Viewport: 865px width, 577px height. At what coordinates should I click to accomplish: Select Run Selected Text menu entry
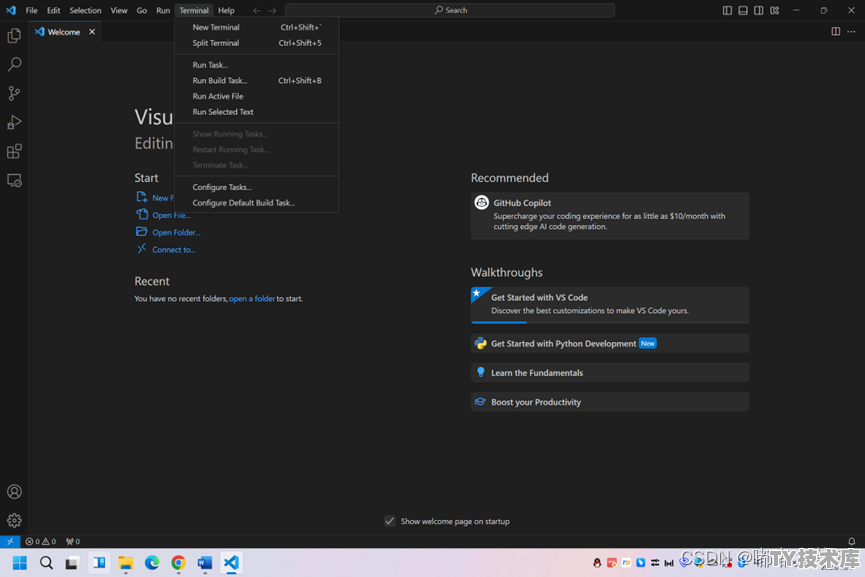(257, 111)
